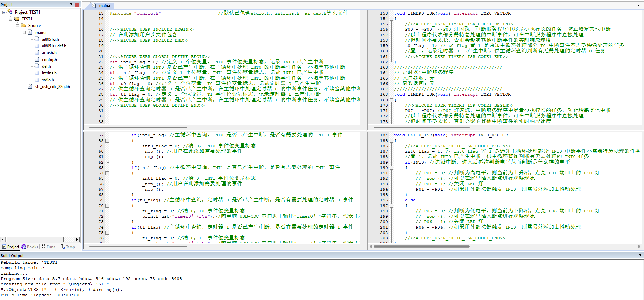Click the bottom-right pane's scroll right arrow
The image size is (644, 300).
point(639,247)
